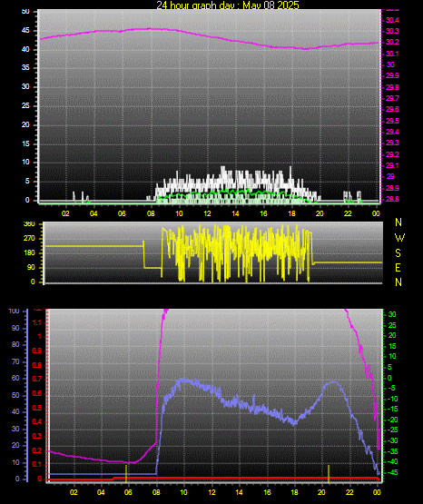Select white "45" on top graph's left axis
The height and width of the screenshot is (504, 423).
(x=25, y=31)
